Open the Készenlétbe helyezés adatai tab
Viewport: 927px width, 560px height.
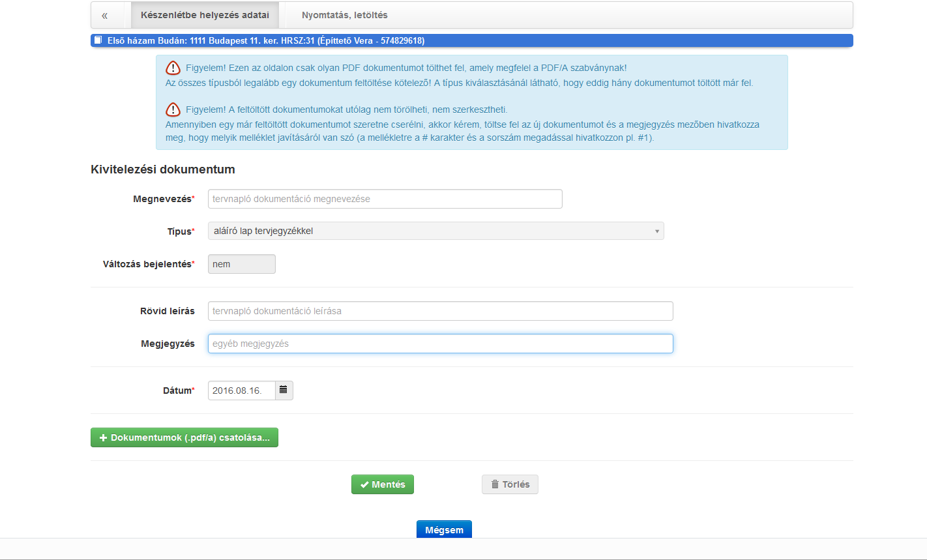tap(205, 15)
